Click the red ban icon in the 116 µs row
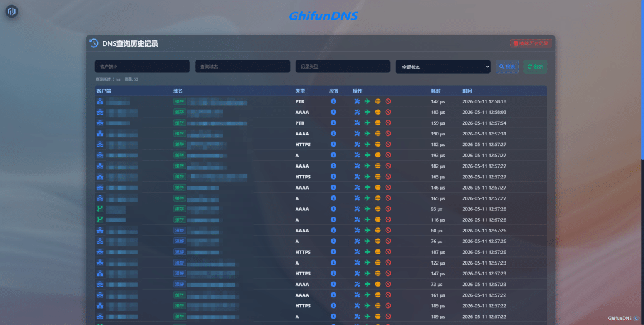 pos(388,220)
